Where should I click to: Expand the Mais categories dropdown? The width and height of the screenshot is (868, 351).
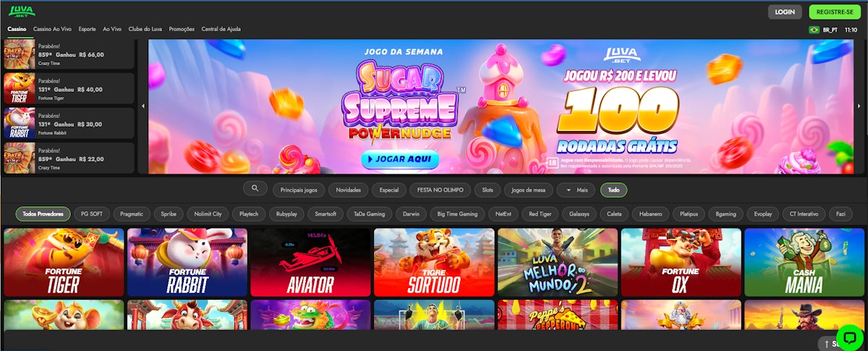(576, 190)
